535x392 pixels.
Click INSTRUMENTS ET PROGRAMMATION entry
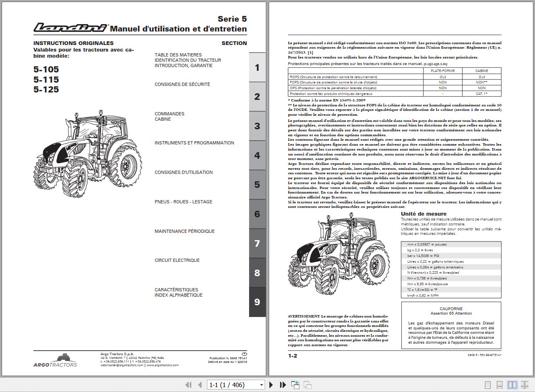click(194, 143)
